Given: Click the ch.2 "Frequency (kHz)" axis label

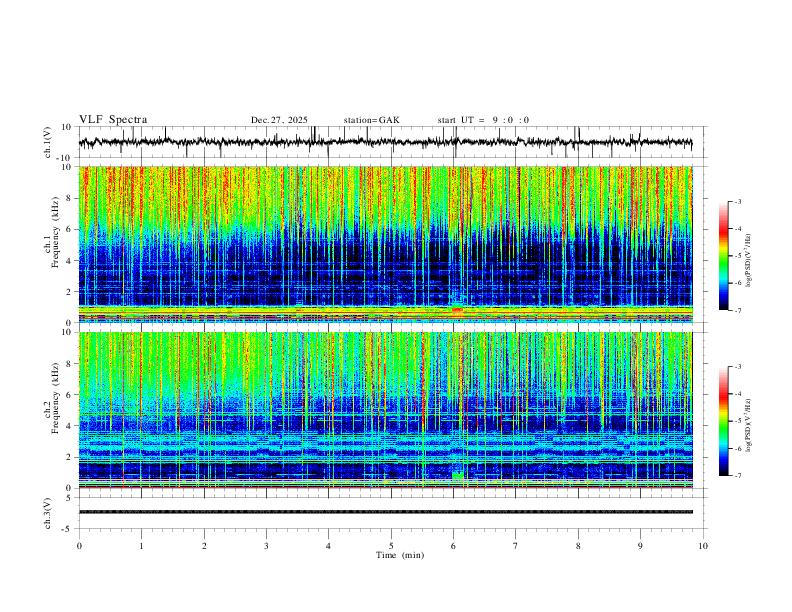Looking at the screenshot, I should [x=55, y=396].
